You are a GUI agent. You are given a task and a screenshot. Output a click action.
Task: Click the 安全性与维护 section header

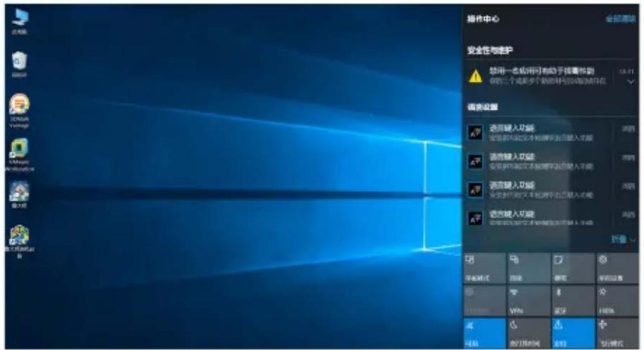coord(490,51)
